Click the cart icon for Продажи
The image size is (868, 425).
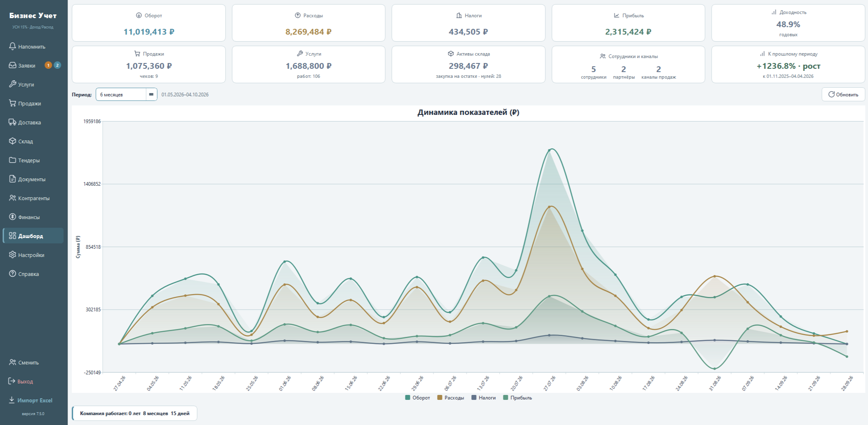(12, 103)
